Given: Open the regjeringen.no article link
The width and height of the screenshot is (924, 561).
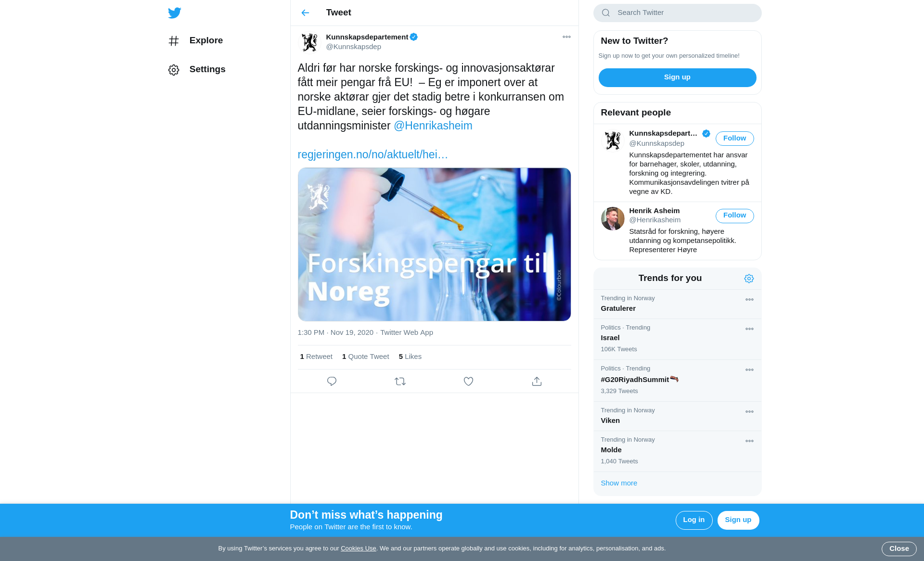Looking at the screenshot, I should pyautogui.click(x=372, y=154).
